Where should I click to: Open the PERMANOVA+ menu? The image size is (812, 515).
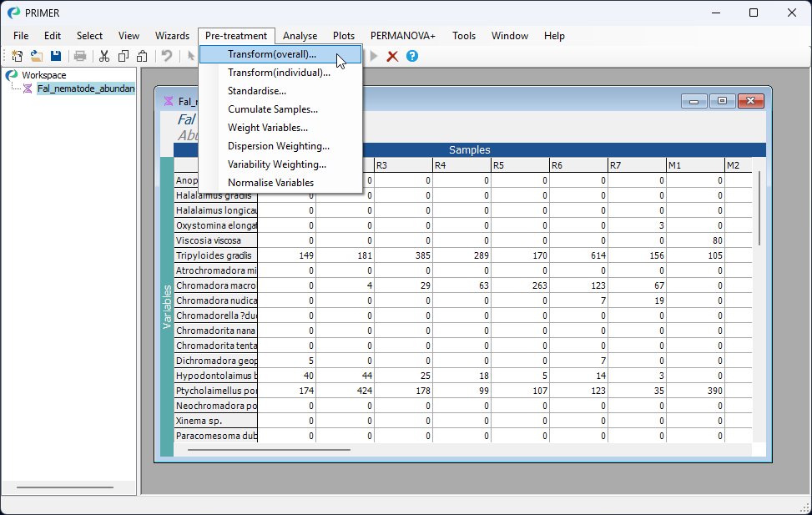(x=403, y=36)
